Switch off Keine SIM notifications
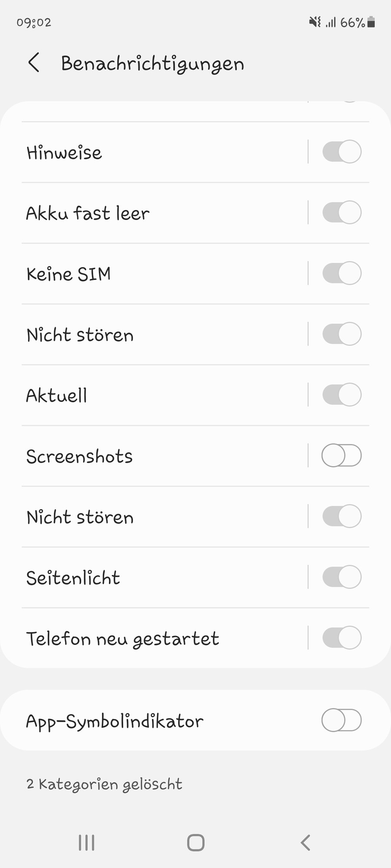The width and height of the screenshot is (391, 868). (341, 273)
